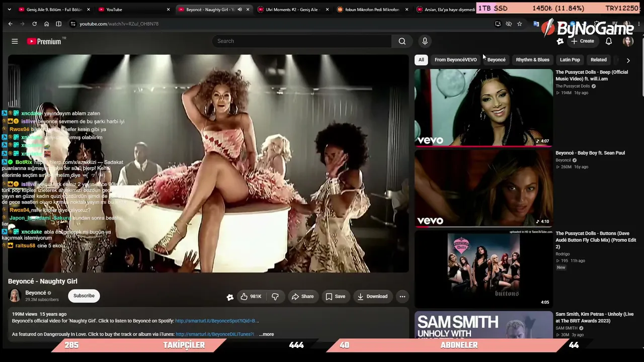Open the Spotify smarturl link

pos(216,321)
